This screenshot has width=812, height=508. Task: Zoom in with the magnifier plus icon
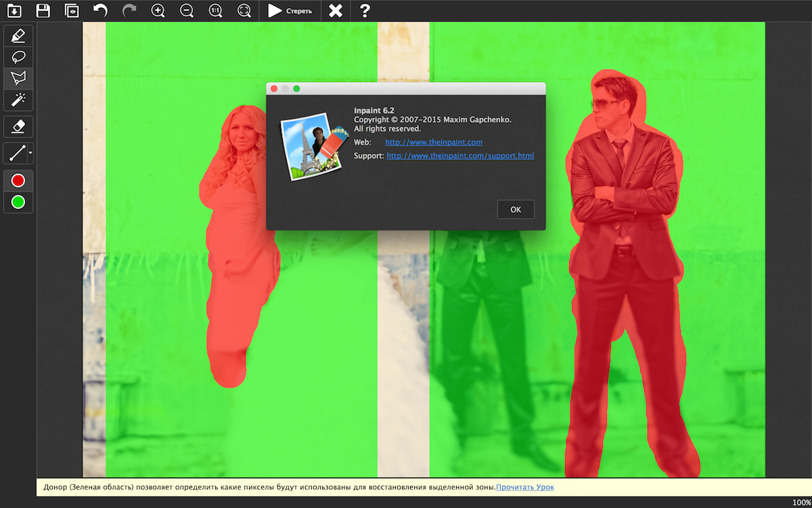tap(158, 10)
